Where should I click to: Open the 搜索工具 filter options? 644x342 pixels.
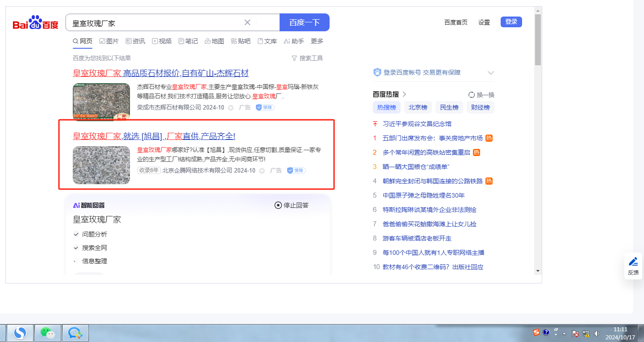click(307, 58)
